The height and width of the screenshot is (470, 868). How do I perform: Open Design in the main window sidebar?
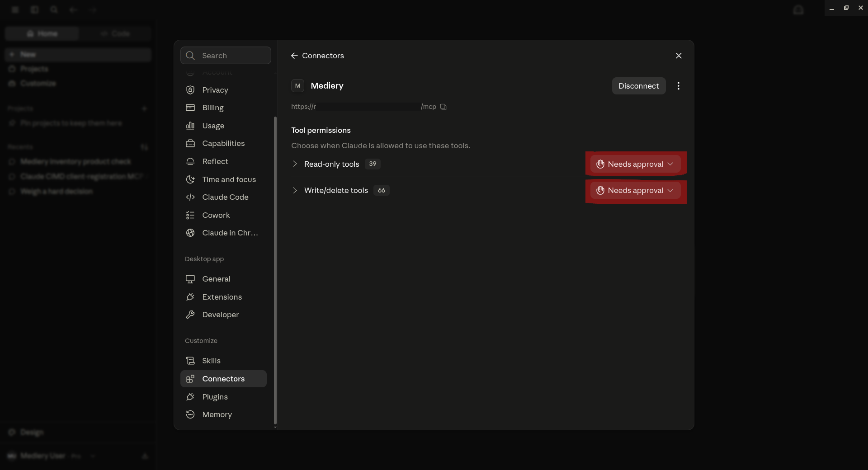click(x=78, y=432)
